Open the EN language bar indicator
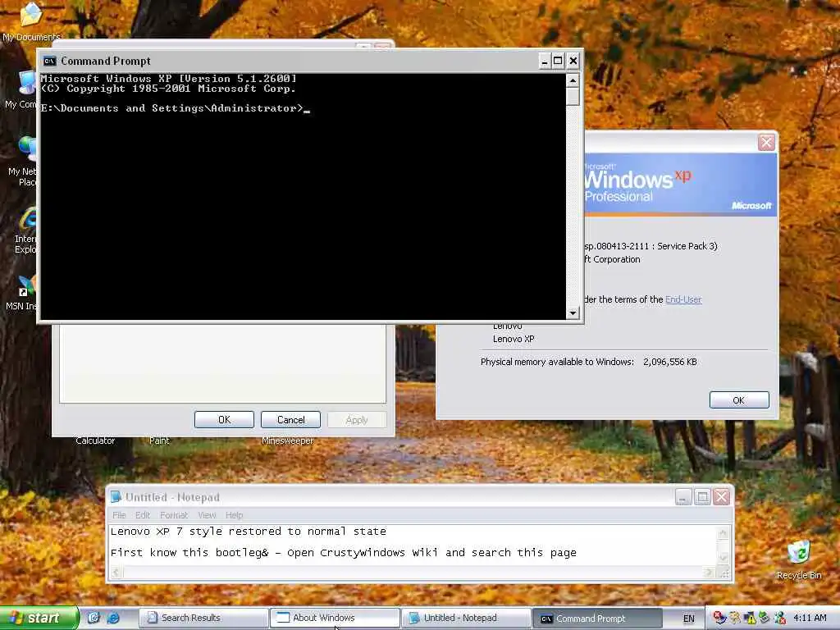The image size is (840, 630). [688, 619]
